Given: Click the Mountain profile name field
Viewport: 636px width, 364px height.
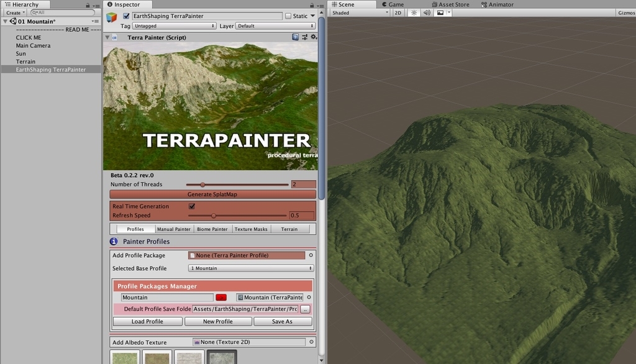Looking at the screenshot, I should click(x=167, y=298).
